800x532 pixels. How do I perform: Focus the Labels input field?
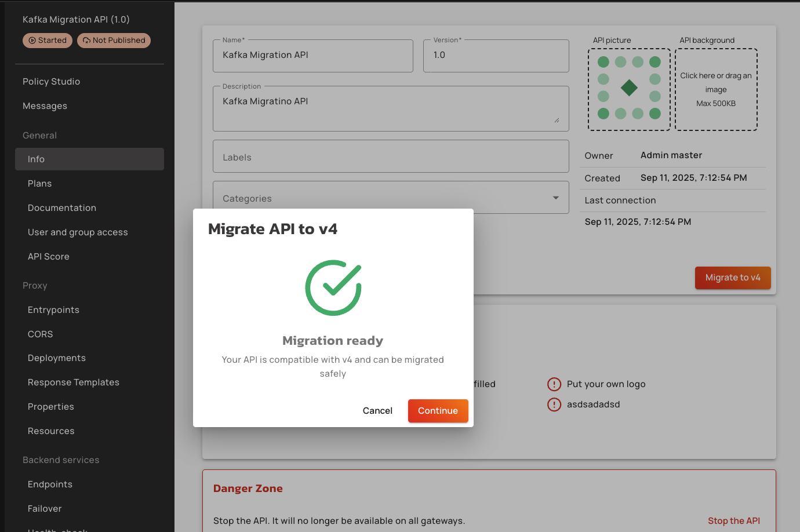tap(391, 156)
